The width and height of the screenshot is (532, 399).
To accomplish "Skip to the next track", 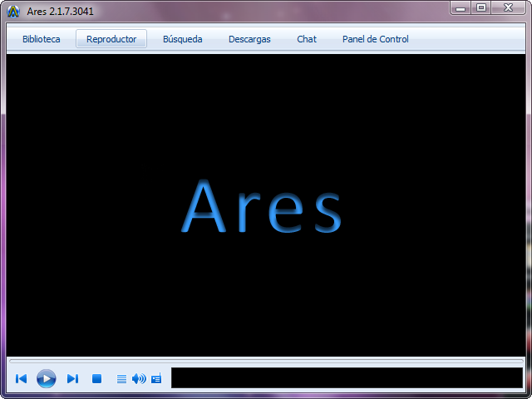I will click(72, 379).
